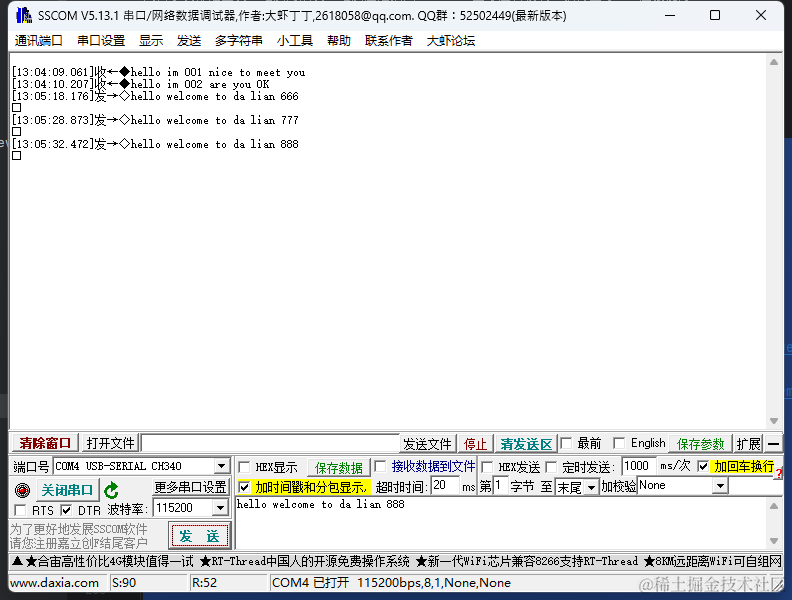
Task: Enable the HEX显示 checkbox
Action: pos(244,467)
